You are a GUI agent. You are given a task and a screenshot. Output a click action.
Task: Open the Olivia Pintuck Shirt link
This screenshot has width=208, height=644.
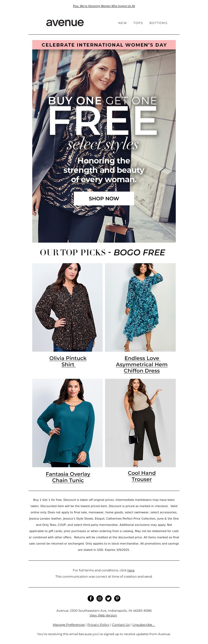point(68,361)
